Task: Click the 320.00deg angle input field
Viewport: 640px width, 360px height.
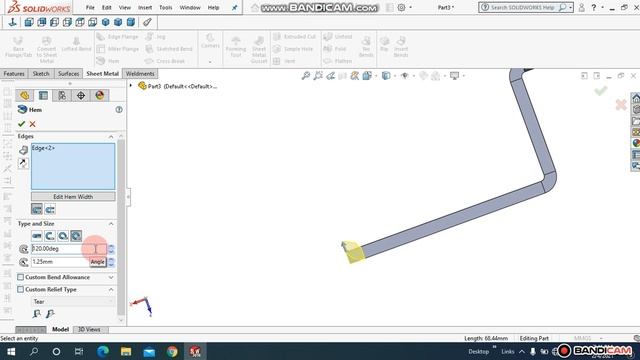Action: pos(69,249)
